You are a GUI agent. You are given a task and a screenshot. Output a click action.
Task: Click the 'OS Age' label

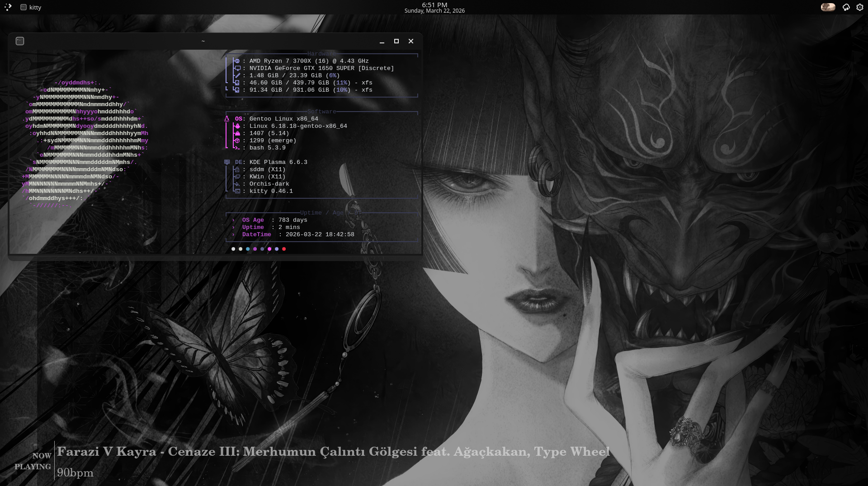(253, 220)
